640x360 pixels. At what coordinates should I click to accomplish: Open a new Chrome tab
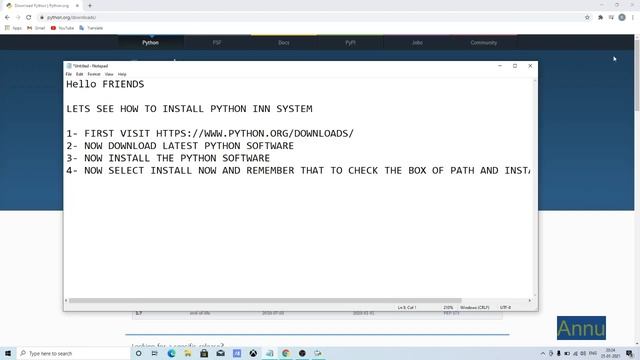coord(90,6)
